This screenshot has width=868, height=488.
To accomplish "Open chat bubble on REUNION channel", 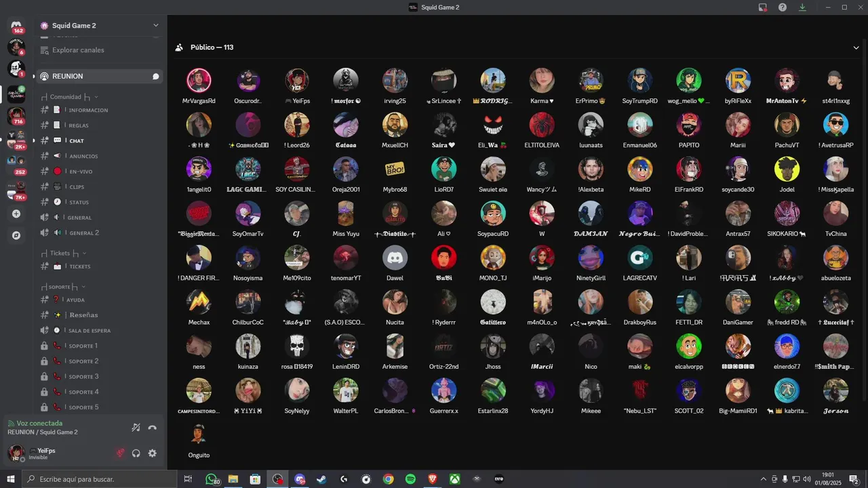I will [x=155, y=77].
